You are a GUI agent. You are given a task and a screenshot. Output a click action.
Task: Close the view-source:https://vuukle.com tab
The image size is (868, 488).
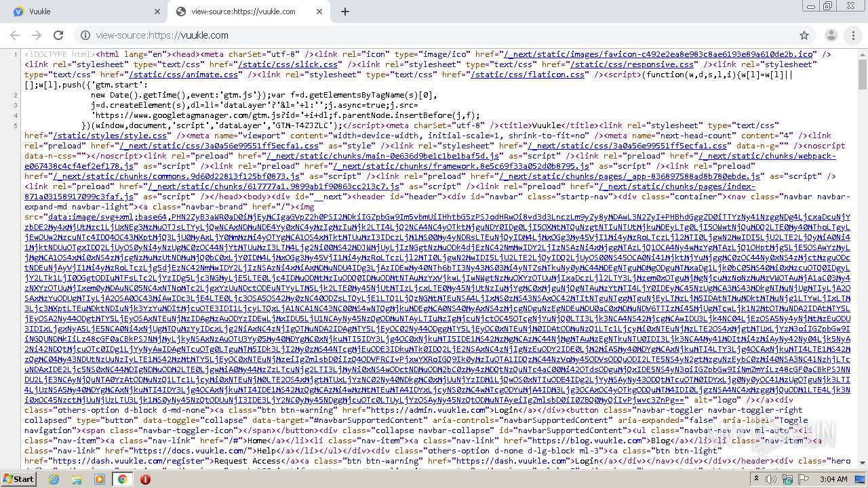tap(319, 12)
